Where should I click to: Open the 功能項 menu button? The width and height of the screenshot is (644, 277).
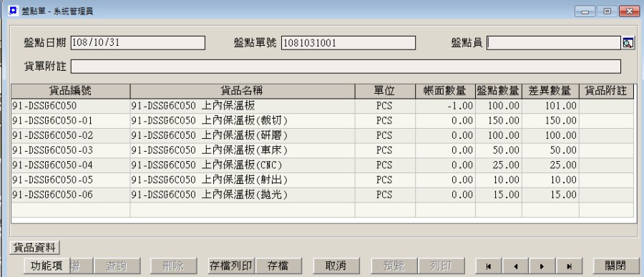pos(47,266)
